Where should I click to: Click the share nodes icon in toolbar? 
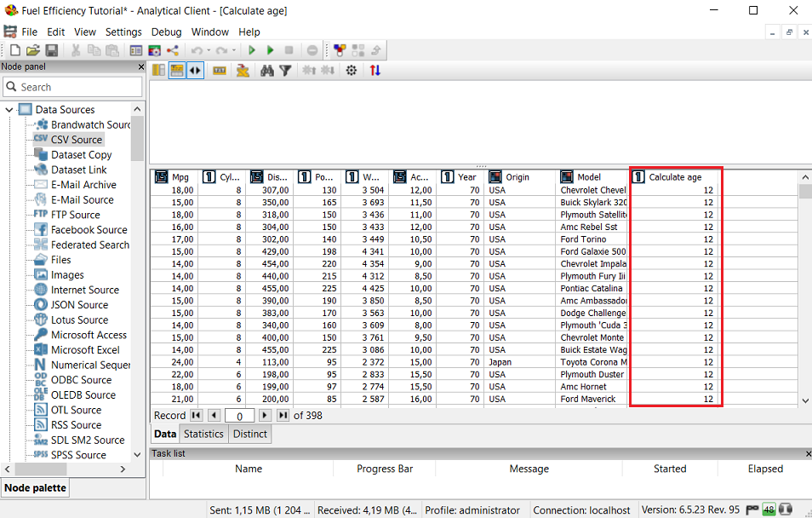(173, 51)
